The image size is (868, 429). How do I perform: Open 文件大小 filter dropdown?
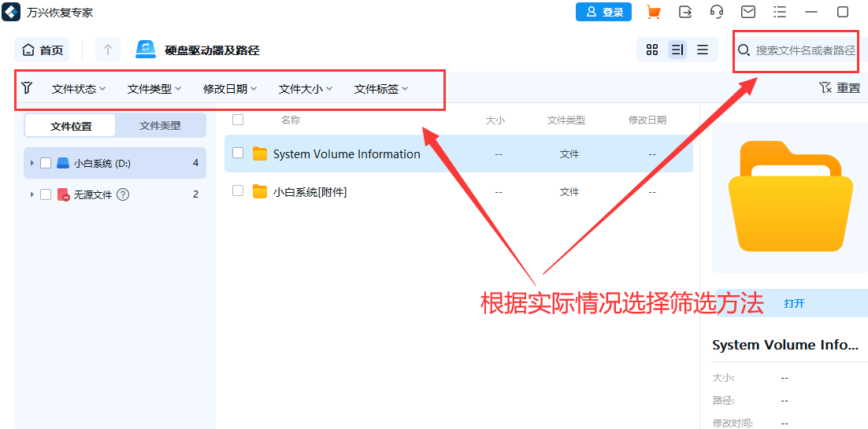coord(305,89)
